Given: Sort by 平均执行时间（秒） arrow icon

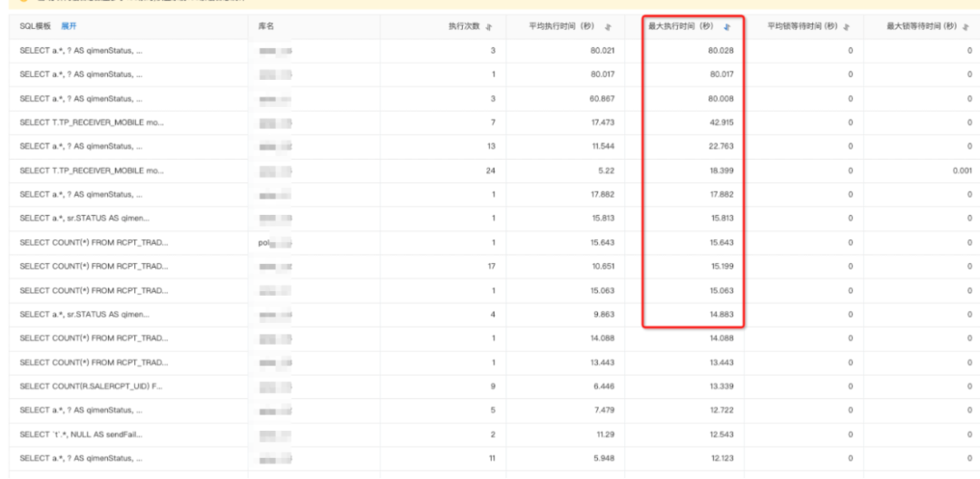Looking at the screenshot, I should point(608,27).
